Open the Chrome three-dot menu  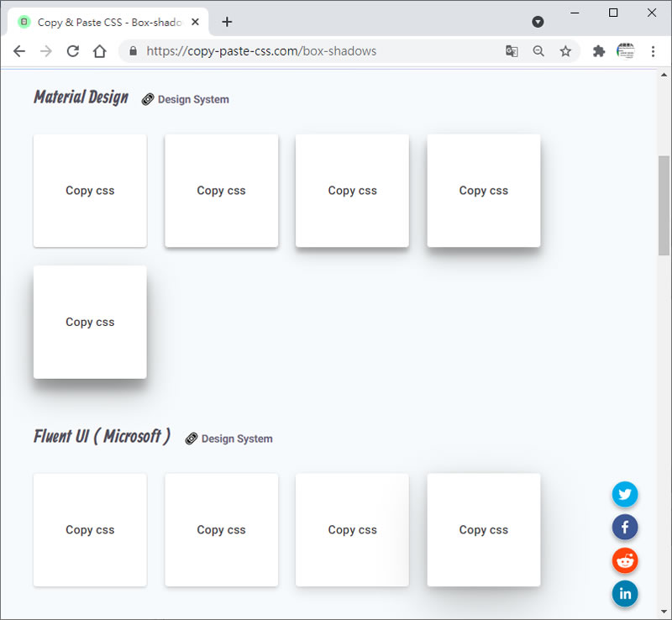tap(654, 51)
